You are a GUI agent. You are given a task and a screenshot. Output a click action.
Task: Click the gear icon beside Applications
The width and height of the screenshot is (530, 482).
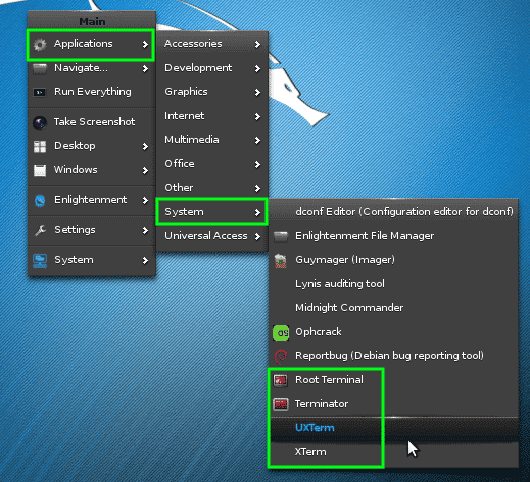coord(40,44)
